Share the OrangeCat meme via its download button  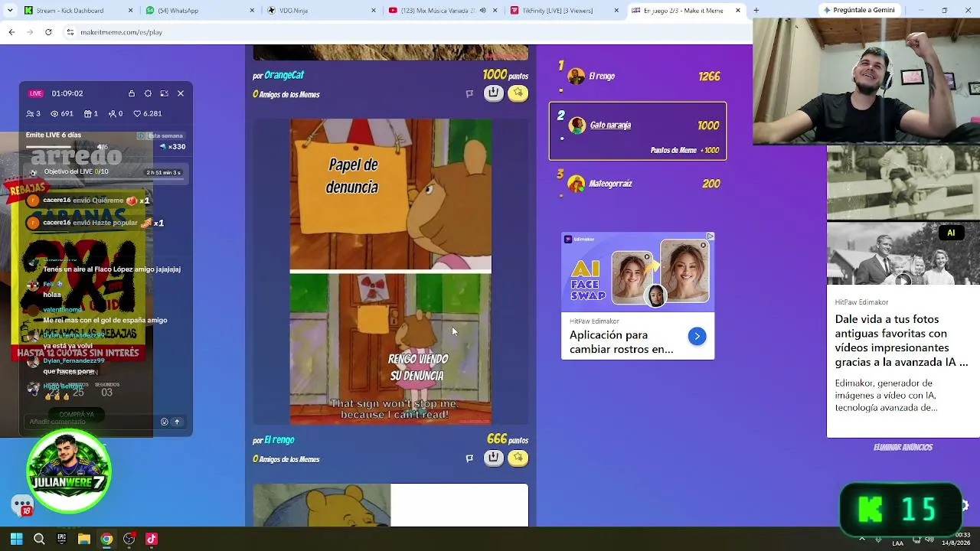click(x=494, y=93)
